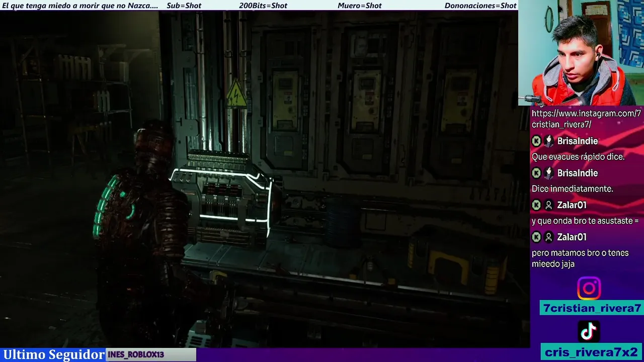Image resolution: width=644 pixels, height=362 pixels.
Task: Click '200Bits=Shot' text in top banner
Action: (x=263, y=6)
